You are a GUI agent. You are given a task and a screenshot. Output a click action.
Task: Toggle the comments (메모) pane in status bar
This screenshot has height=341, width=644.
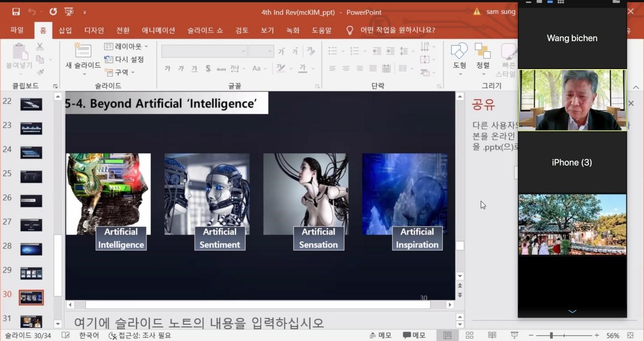[414, 335]
